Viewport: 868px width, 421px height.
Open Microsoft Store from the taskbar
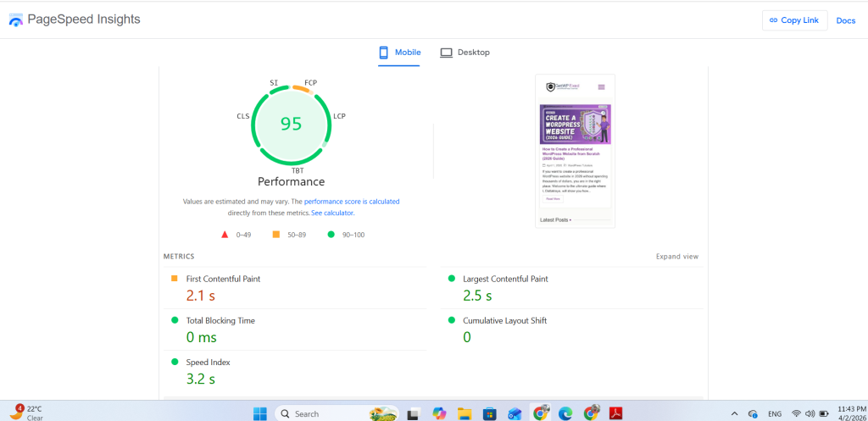pyautogui.click(x=489, y=413)
